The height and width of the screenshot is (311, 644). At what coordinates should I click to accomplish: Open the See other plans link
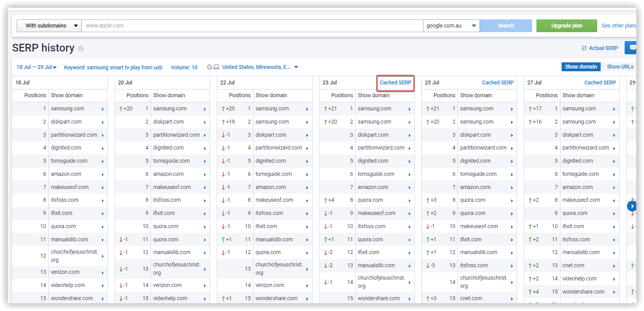tap(619, 26)
